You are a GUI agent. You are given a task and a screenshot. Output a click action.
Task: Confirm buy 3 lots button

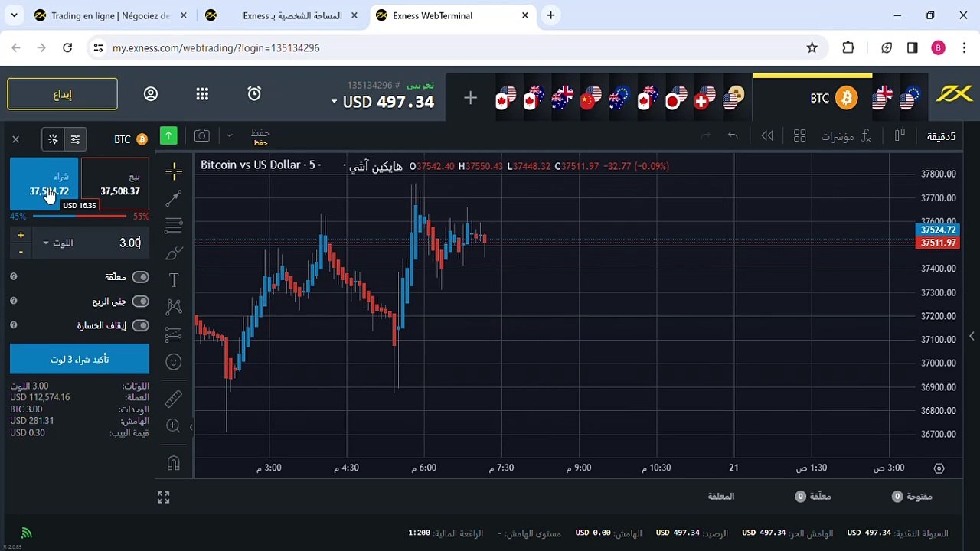pos(80,359)
